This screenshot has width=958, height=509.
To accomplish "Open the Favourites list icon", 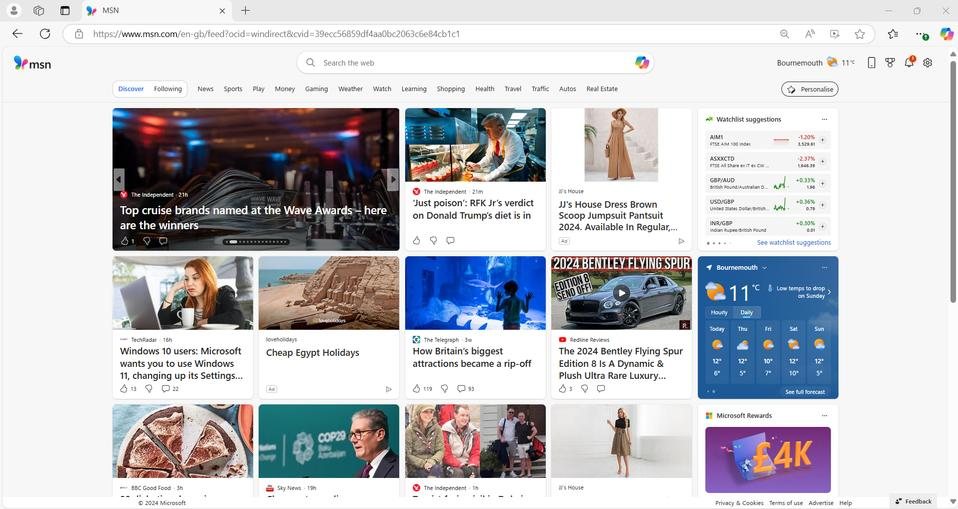I will click(893, 34).
